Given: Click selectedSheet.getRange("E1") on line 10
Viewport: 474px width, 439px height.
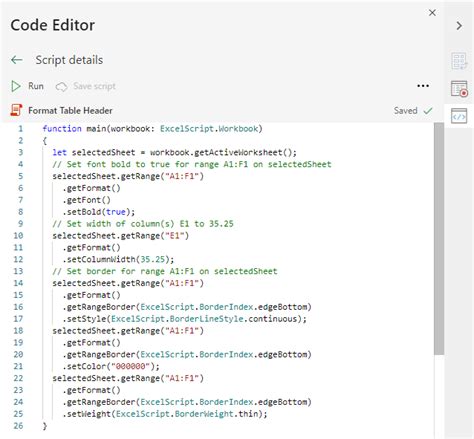Looking at the screenshot, I should tap(121, 236).
